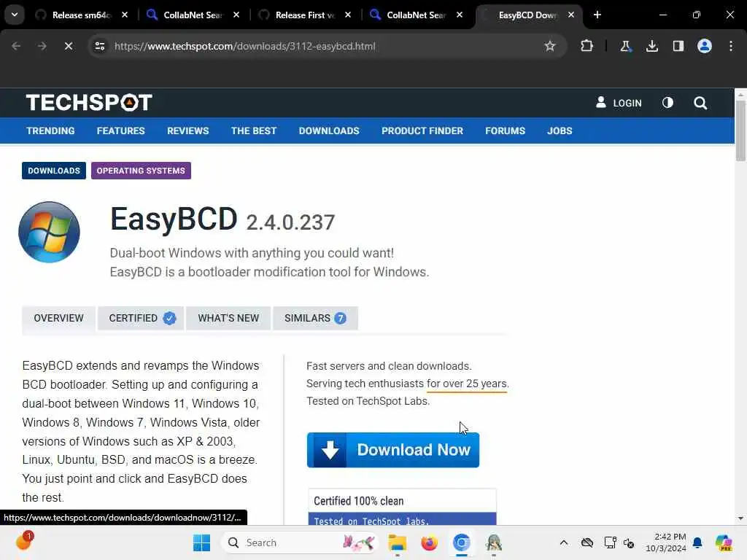747x560 pixels.
Task: Close the Release sm64 tab
Action: pyautogui.click(x=124, y=15)
